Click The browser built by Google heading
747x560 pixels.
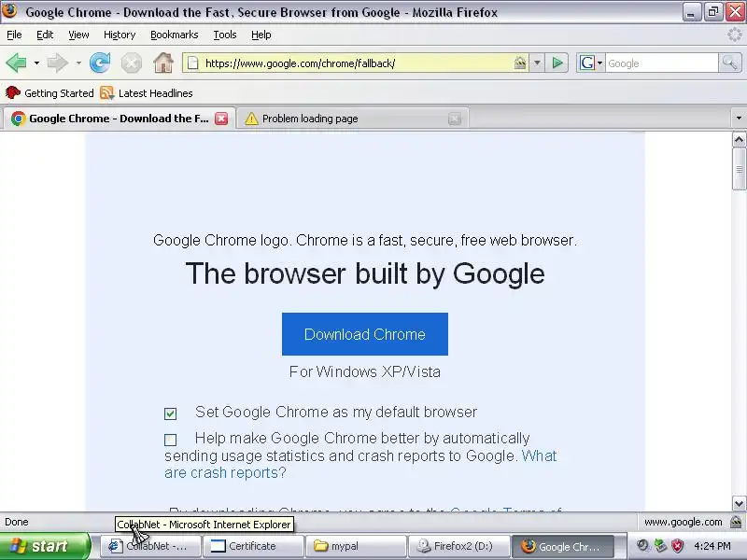(365, 273)
